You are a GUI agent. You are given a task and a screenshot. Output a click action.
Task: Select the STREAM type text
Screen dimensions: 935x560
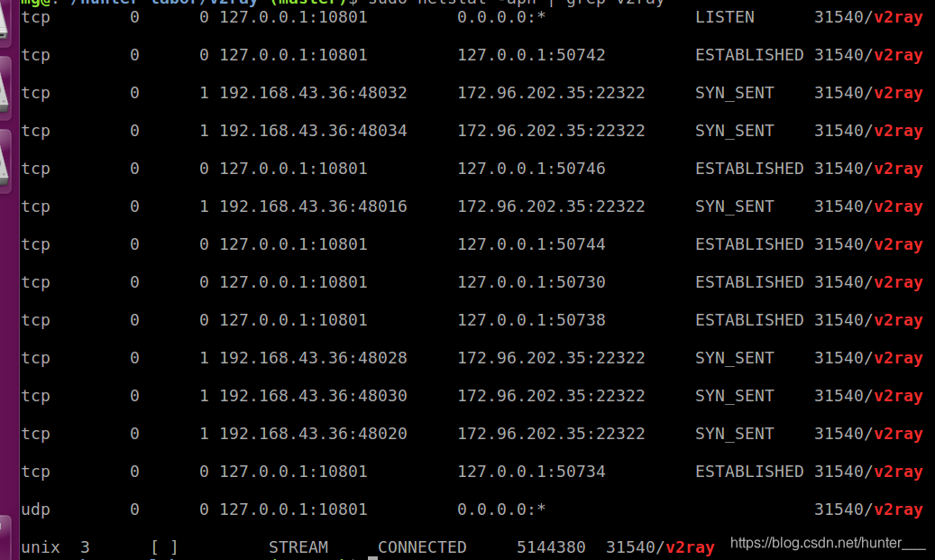(298, 547)
